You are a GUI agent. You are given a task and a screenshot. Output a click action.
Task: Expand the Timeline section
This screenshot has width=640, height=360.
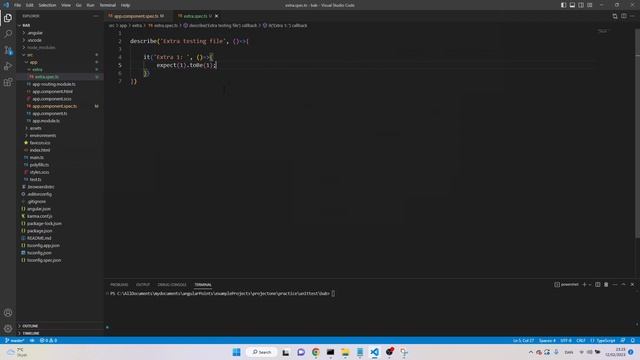click(31, 333)
